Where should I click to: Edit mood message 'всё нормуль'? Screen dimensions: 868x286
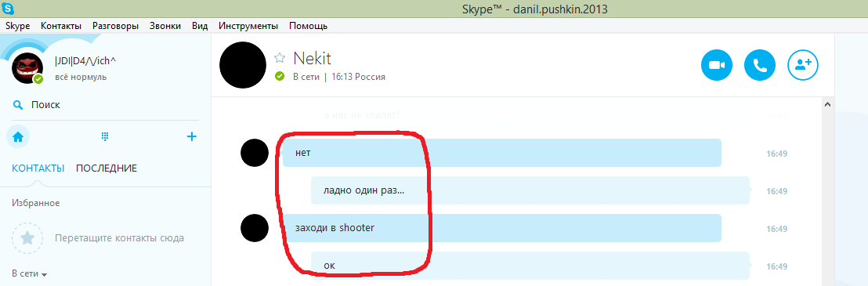point(81,77)
